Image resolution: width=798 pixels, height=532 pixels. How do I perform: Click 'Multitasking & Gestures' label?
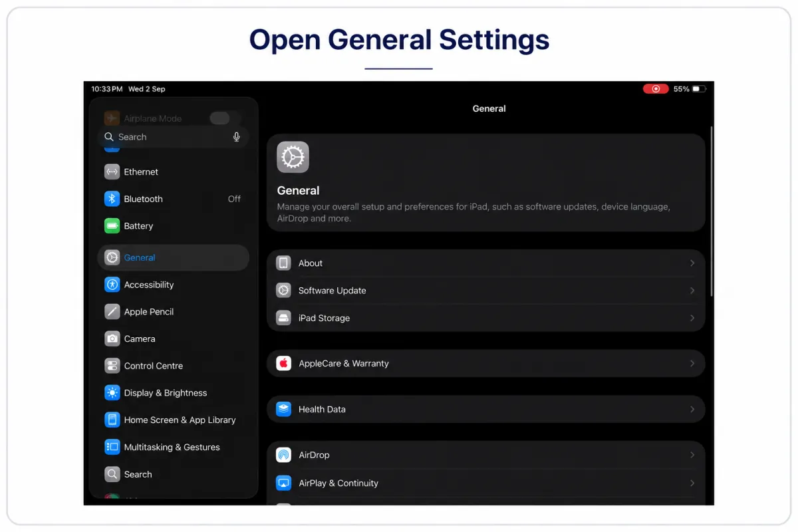coord(172,448)
